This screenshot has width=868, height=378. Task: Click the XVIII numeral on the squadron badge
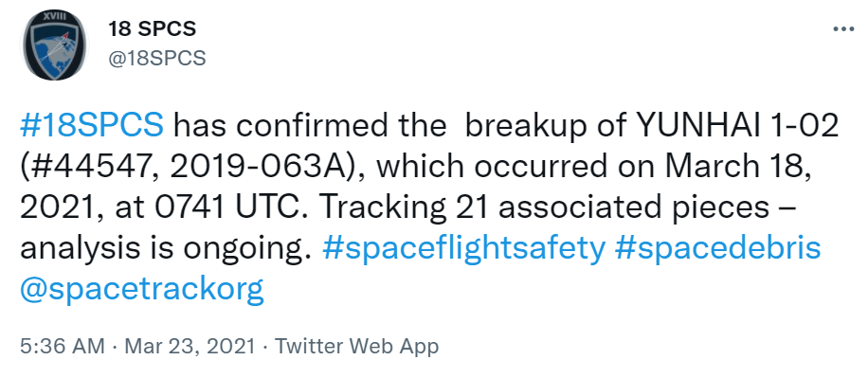(x=54, y=17)
